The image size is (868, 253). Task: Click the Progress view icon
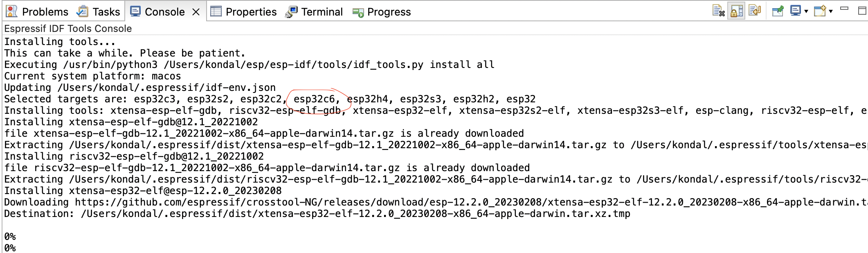click(358, 11)
